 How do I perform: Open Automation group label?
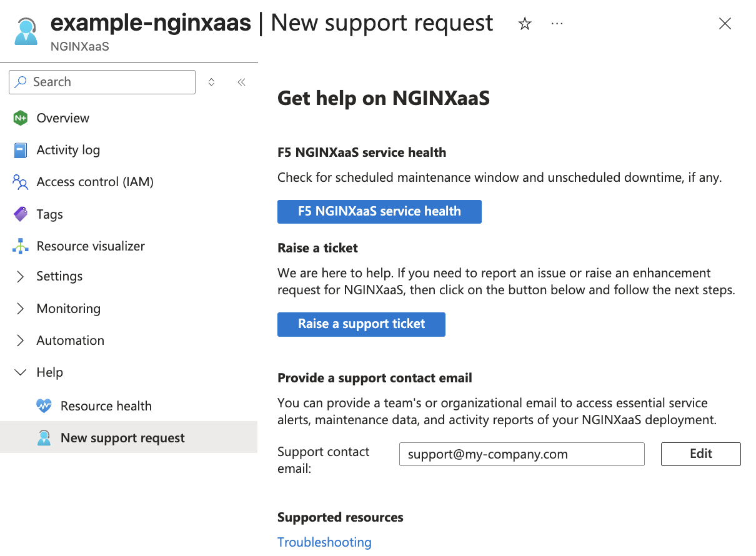[x=71, y=340]
